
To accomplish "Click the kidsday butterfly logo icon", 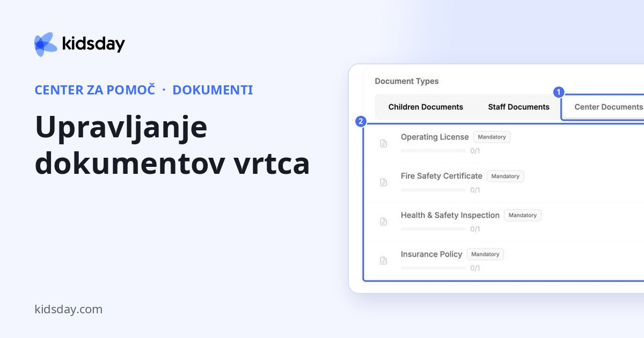I will click(46, 44).
